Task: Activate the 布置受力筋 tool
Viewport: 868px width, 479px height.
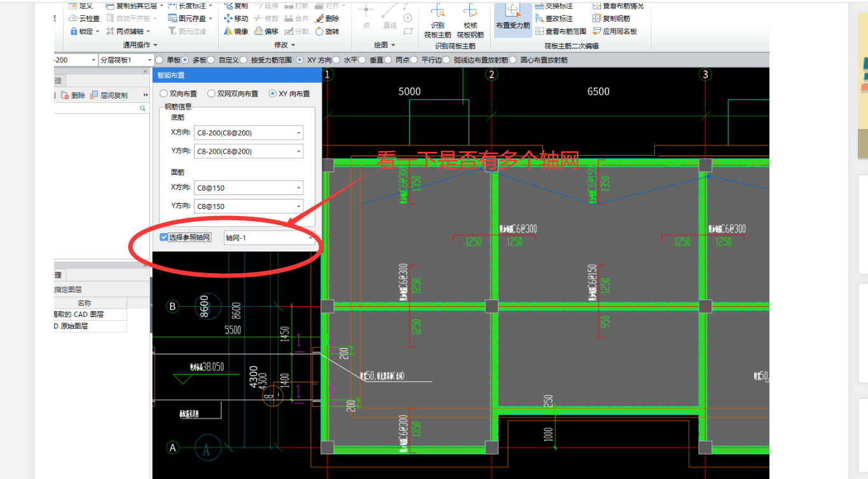Action: coord(513,19)
